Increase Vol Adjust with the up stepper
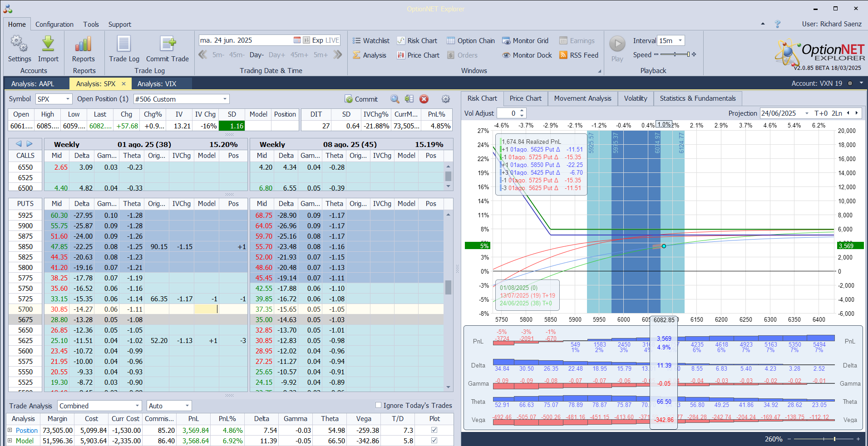Screen dimensions: 868x446 click(522, 111)
